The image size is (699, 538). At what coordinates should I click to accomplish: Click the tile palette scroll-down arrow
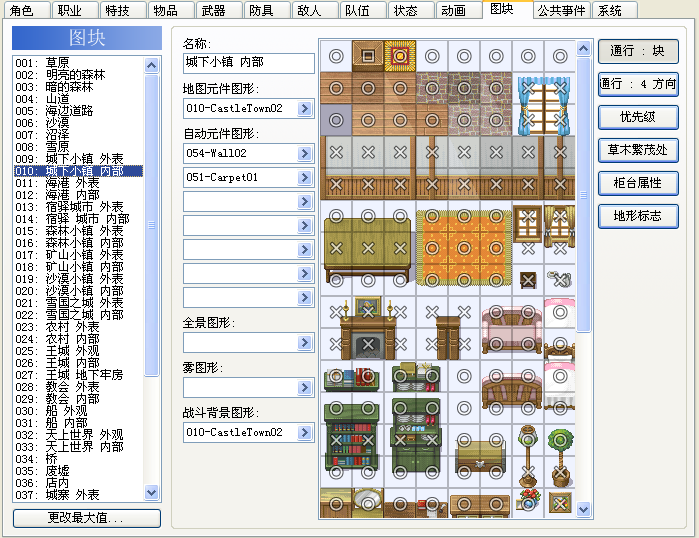(x=583, y=509)
